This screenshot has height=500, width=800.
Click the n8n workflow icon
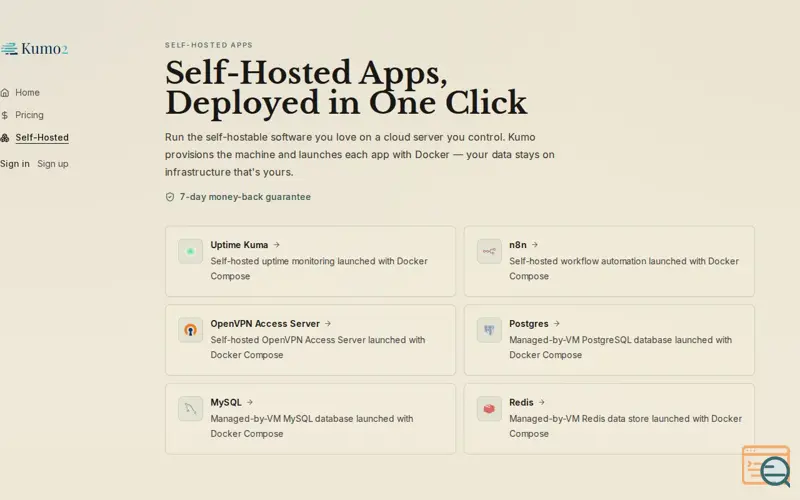tap(489, 251)
